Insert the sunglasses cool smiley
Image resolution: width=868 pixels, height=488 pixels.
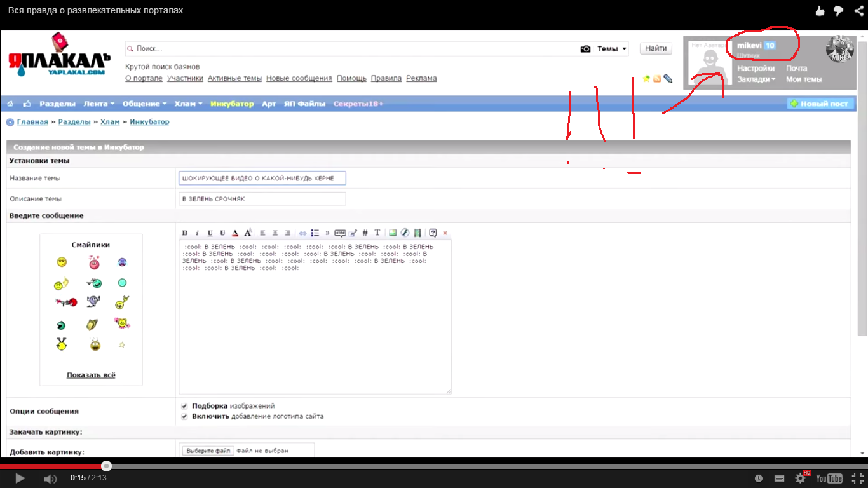pos(62,262)
